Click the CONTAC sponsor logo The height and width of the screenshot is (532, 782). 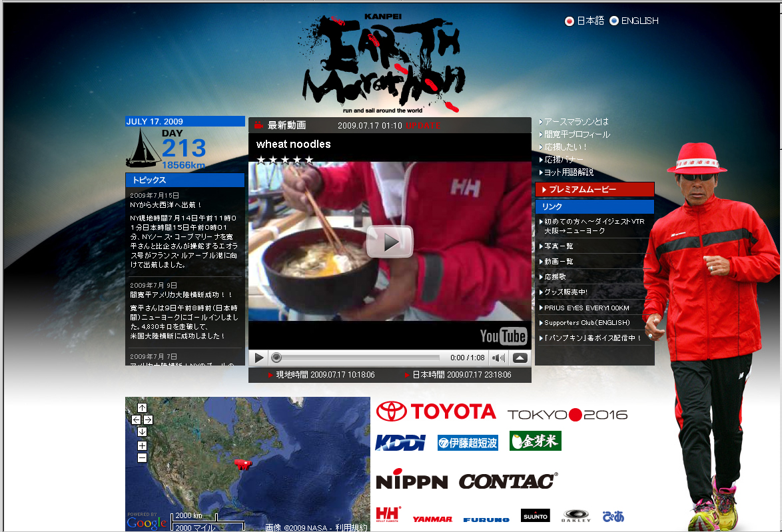[508, 481]
